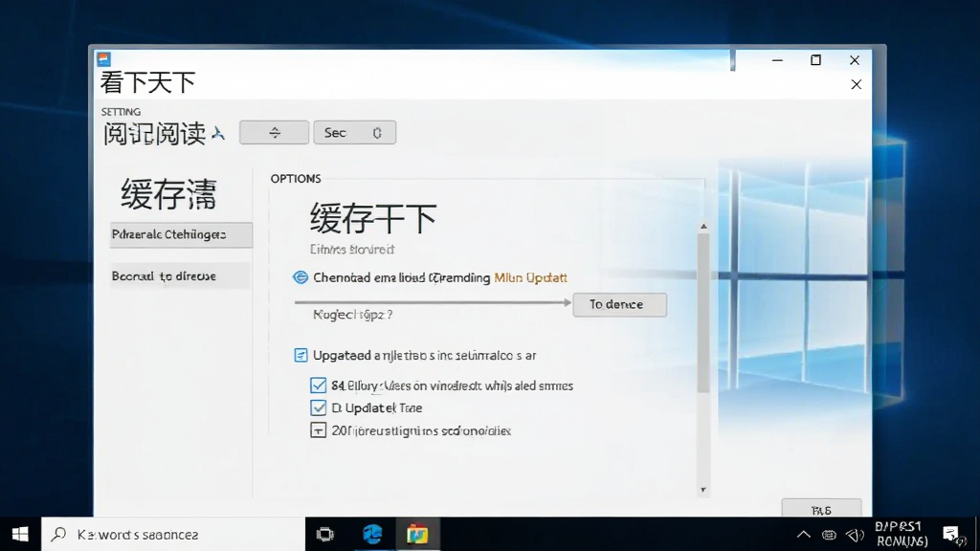
Task: Click the To dence button
Action: pos(619,304)
